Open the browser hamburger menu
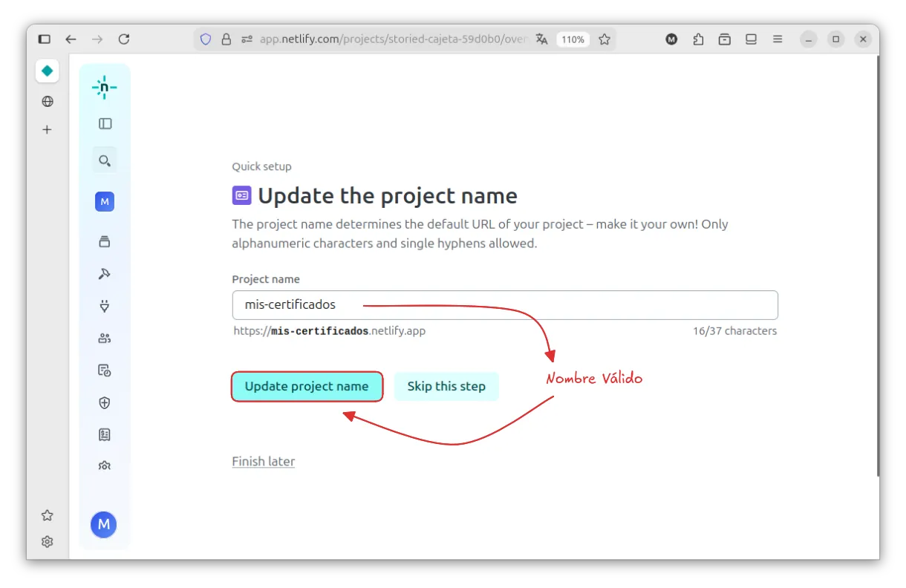Screen dimensions: 906x588 pyautogui.click(x=778, y=39)
